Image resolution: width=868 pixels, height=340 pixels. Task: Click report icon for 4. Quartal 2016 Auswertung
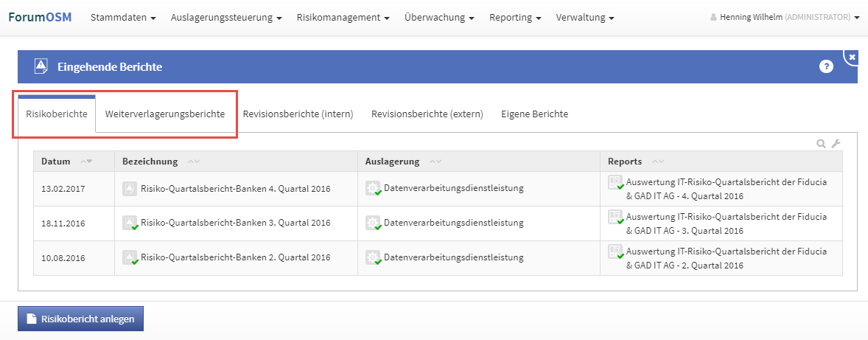point(615,182)
